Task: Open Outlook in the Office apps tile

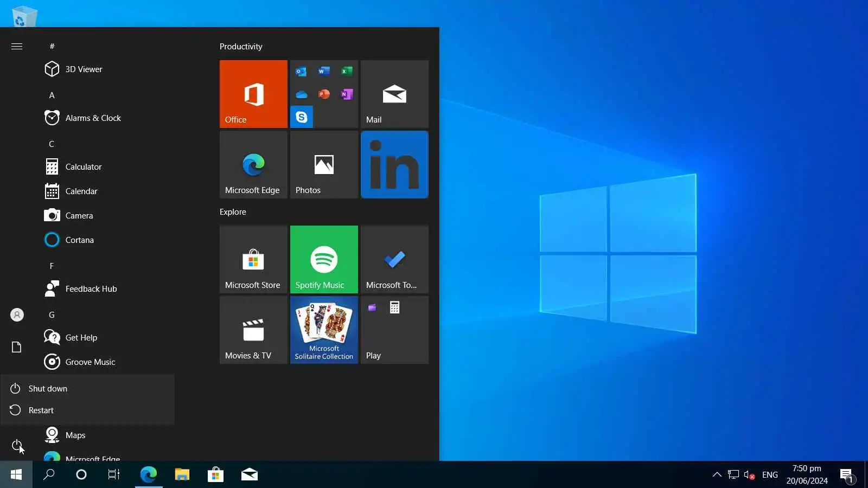Action: 302,71
